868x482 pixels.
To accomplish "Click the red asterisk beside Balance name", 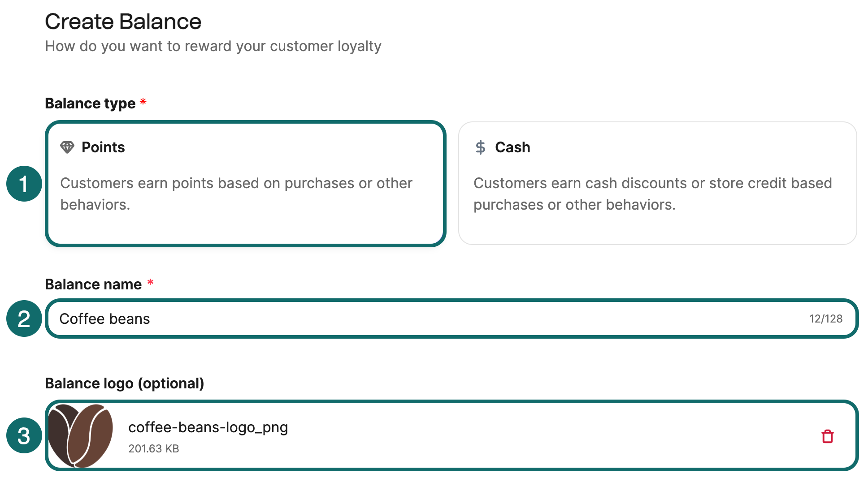I will pyautogui.click(x=150, y=283).
